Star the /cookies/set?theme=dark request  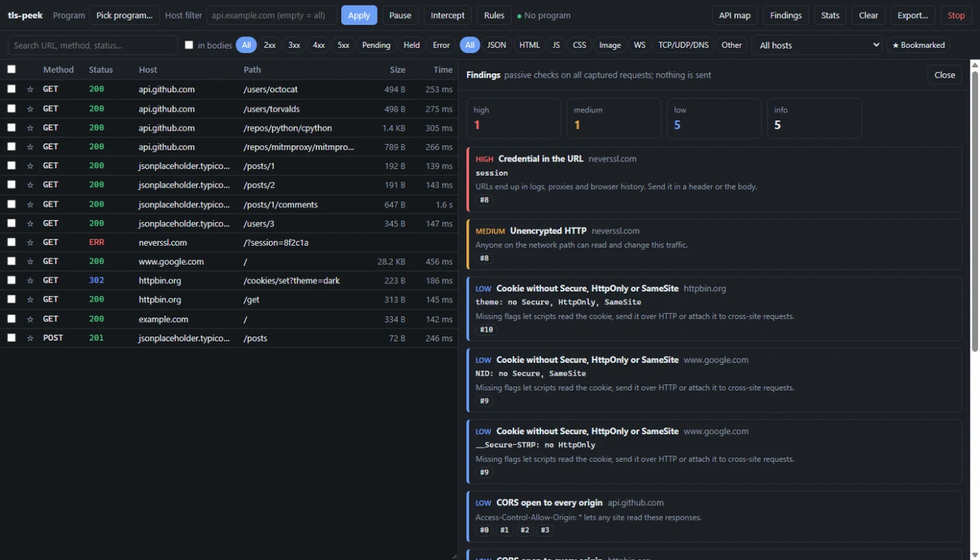coord(30,280)
